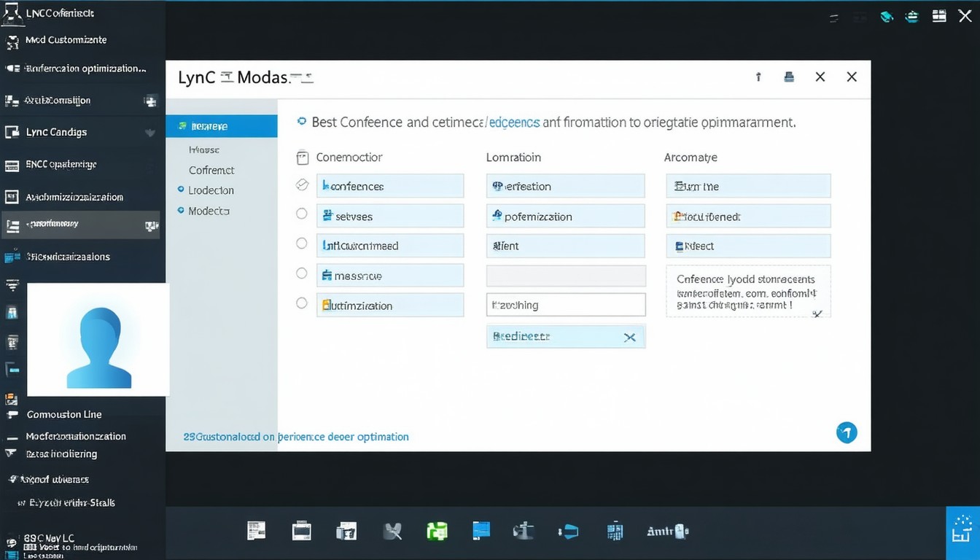Viewport: 980px width, 560px height.
Task: Click the up arrow icon in dialog title bar
Action: 758,77
